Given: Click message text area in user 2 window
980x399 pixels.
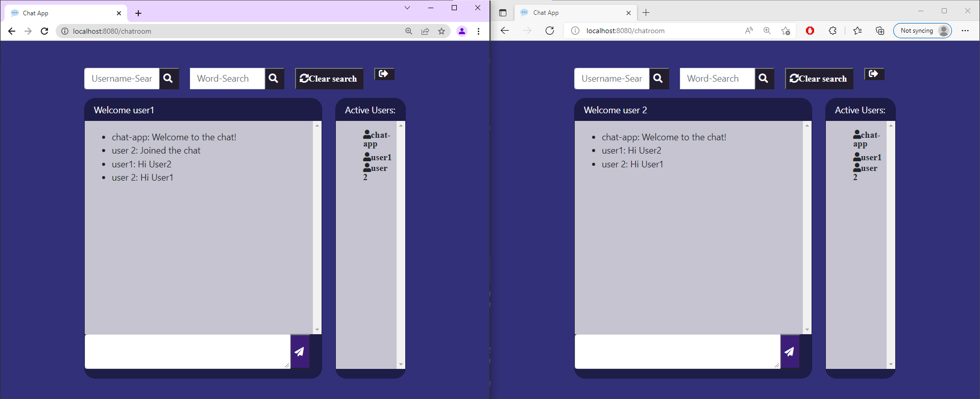Looking at the screenshot, I should (678, 351).
